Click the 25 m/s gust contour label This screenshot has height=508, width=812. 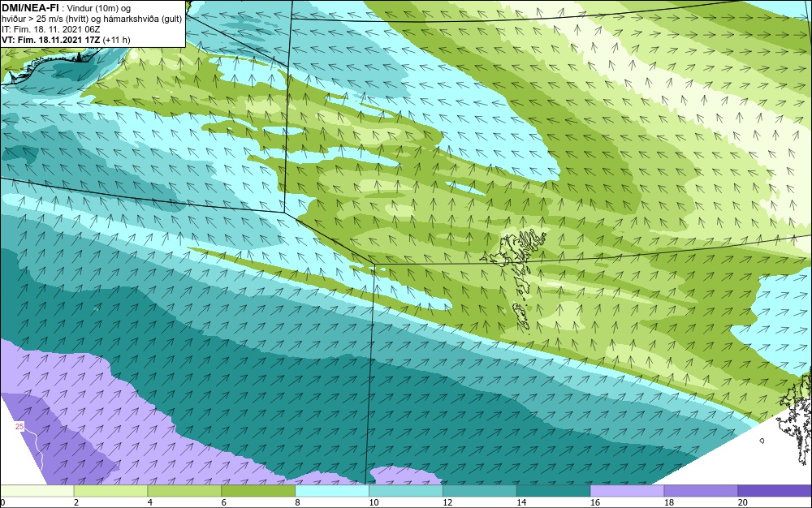[x=19, y=427]
